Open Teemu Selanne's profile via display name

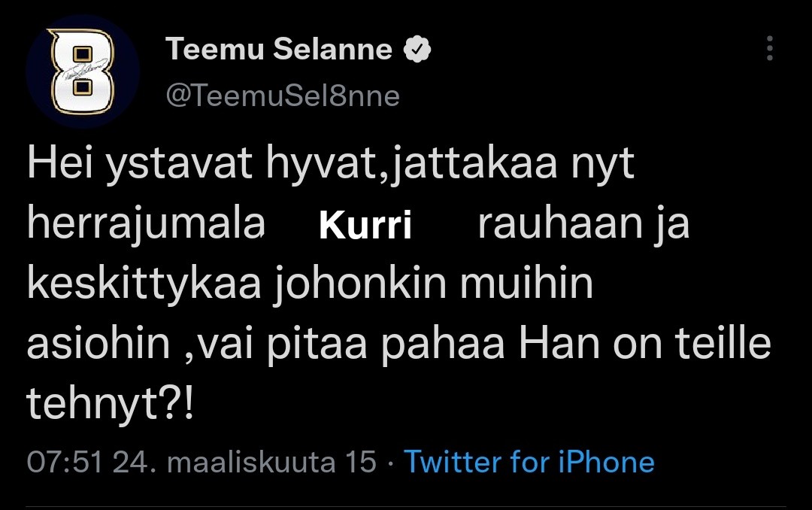279,50
